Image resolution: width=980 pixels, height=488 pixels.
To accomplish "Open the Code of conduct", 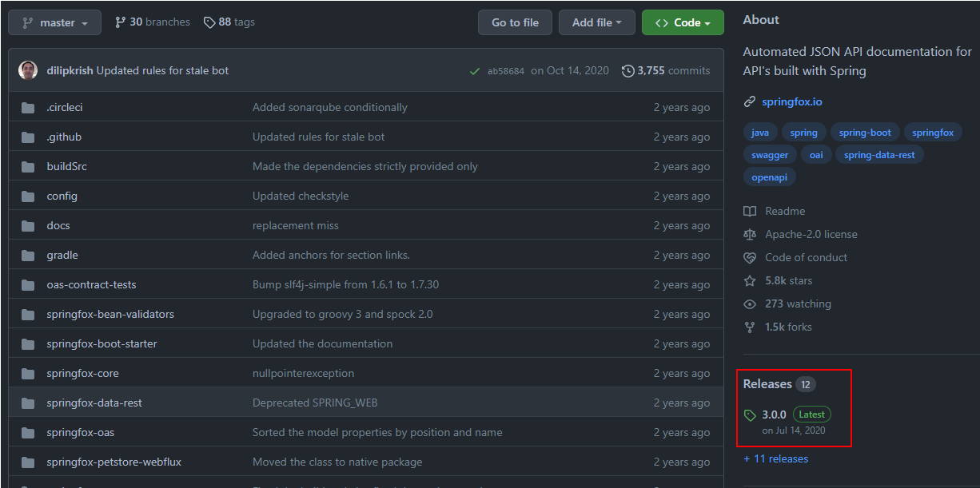I will 795,257.
